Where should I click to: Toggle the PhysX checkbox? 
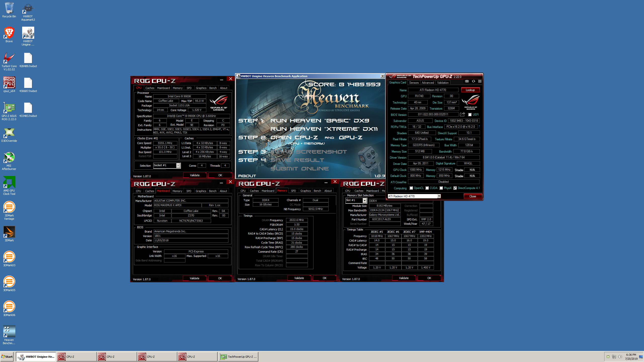(441, 188)
